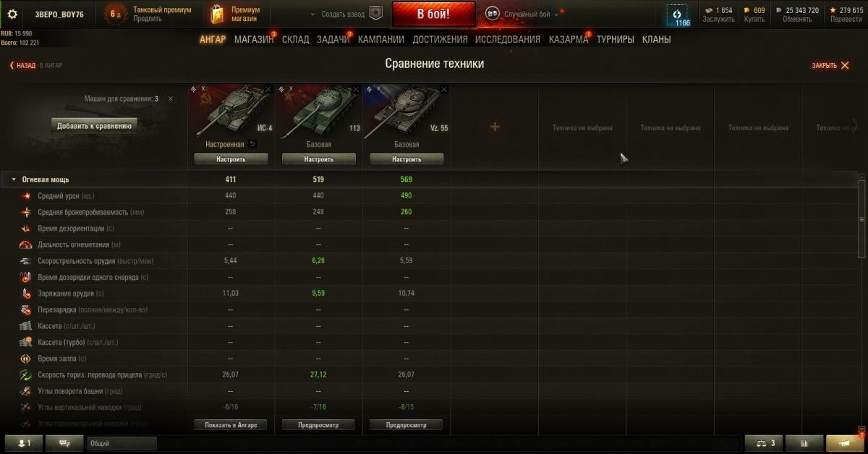Click the reset configuration icon next to Настроенная

[252, 145]
